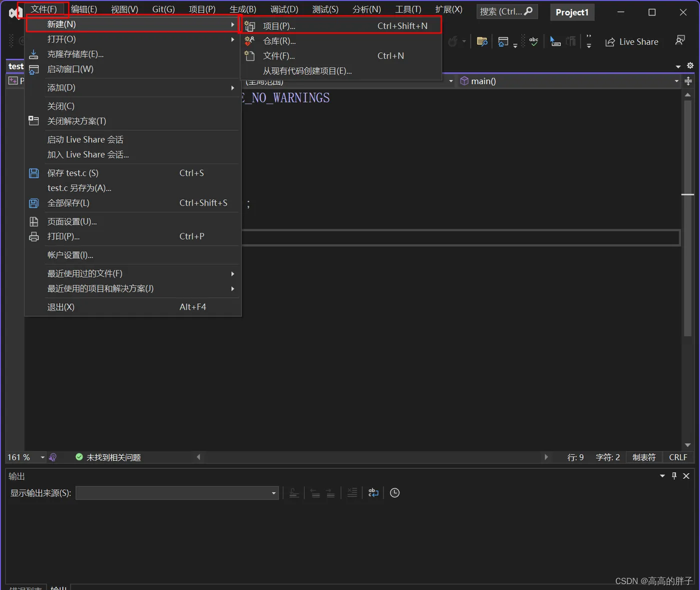Click the CRLF line ending indicator
Screen dimensions: 700x590
pos(678,457)
